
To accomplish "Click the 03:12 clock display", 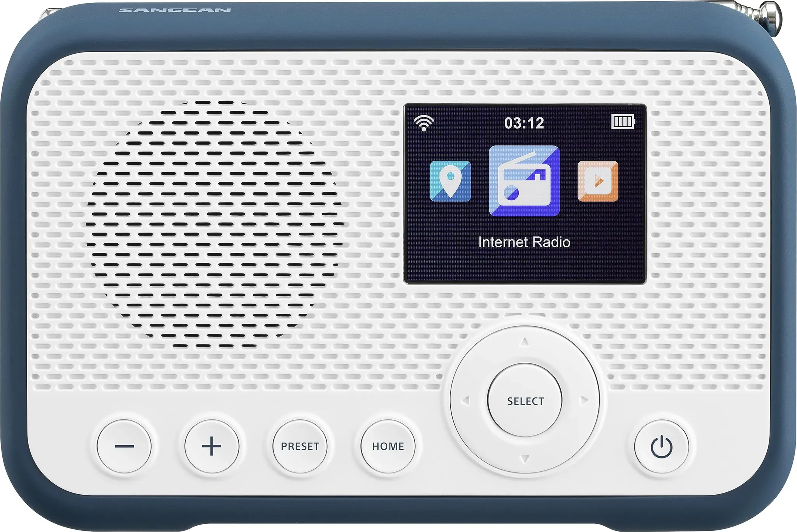I will pos(524,123).
